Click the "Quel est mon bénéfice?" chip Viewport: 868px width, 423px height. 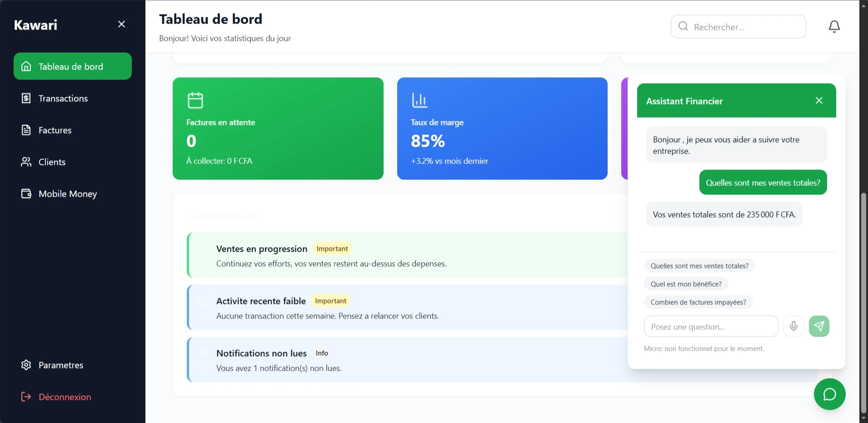pos(686,284)
